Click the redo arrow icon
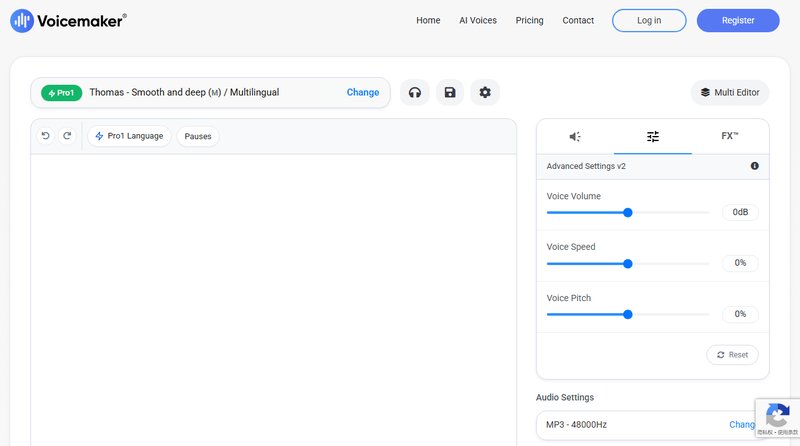This screenshot has height=446, width=800. (67, 136)
